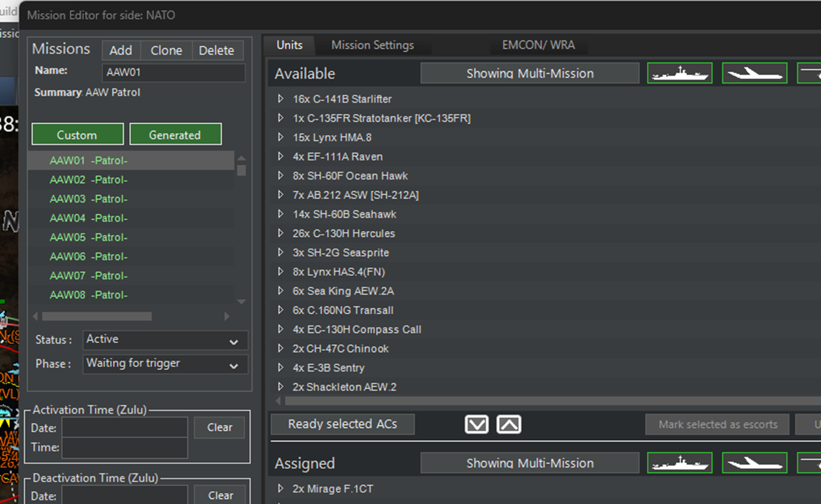Viewport: 821px width, 504px height.
Task: Toggle the Custom missions filter
Action: (77, 135)
